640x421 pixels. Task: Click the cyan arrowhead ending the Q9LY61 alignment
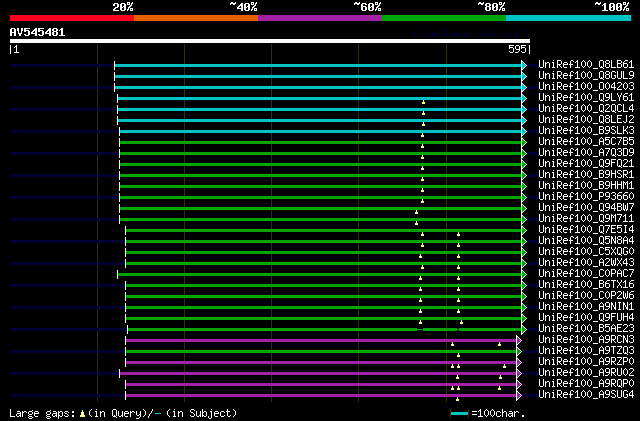point(524,98)
